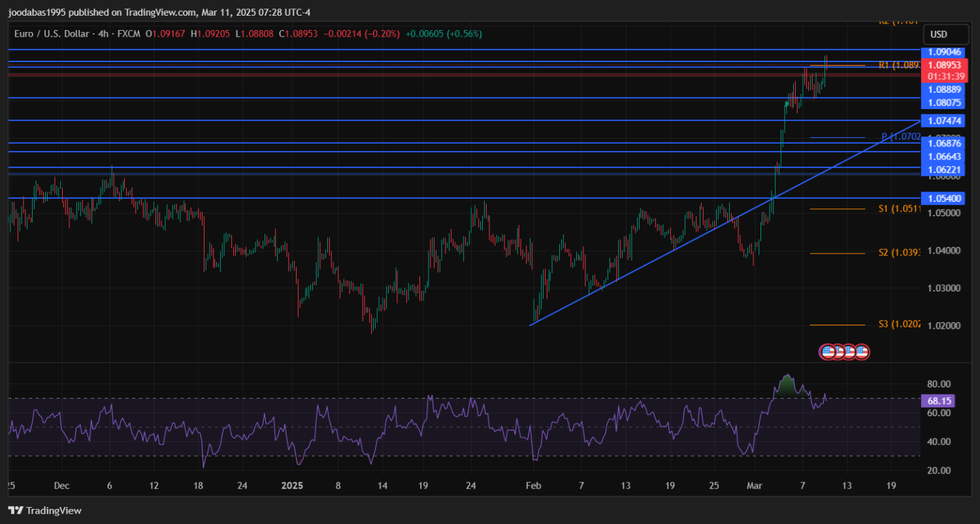Open the last US flag economic event icon
The width and height of the screenshot is (980, 524).
tap(862, 352)
